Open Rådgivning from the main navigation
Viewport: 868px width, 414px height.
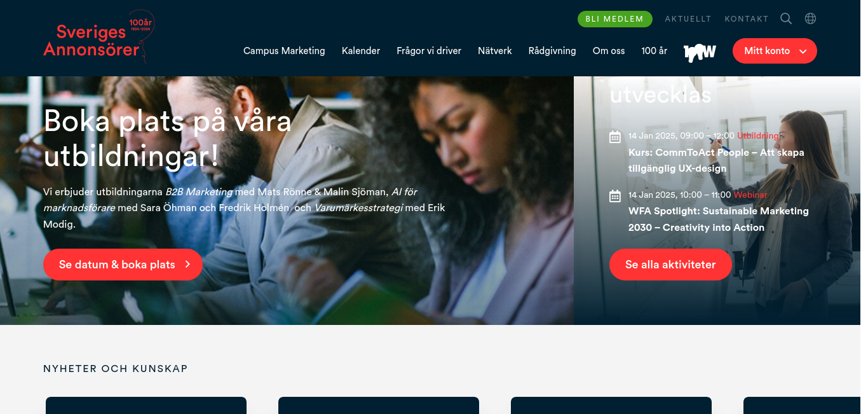(x=552, y=51)
